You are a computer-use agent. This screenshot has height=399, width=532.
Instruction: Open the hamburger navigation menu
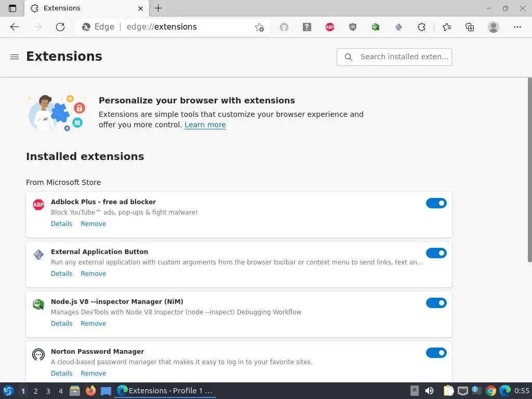14,57
